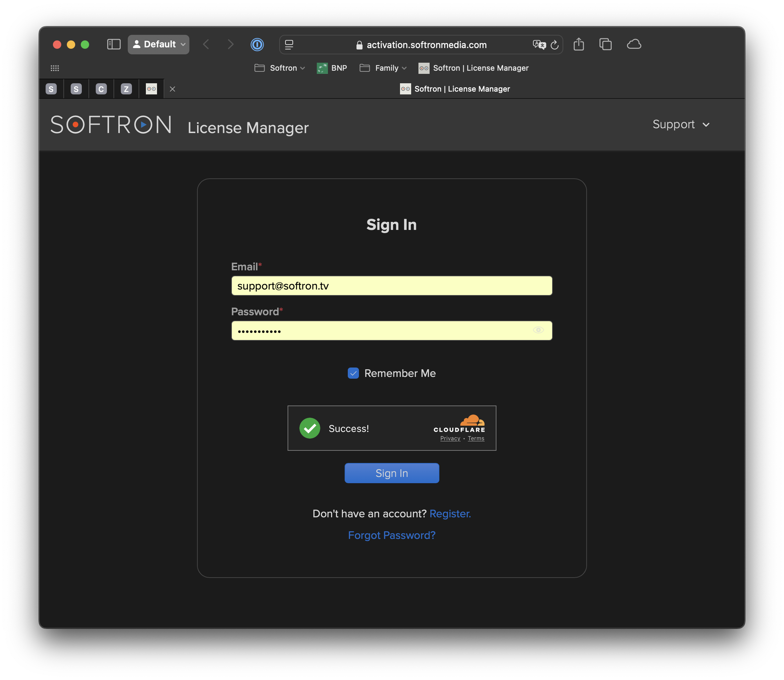Reveal the password with eye icon
This screenshot has width=784, height=680.
(x=538, y=330)
